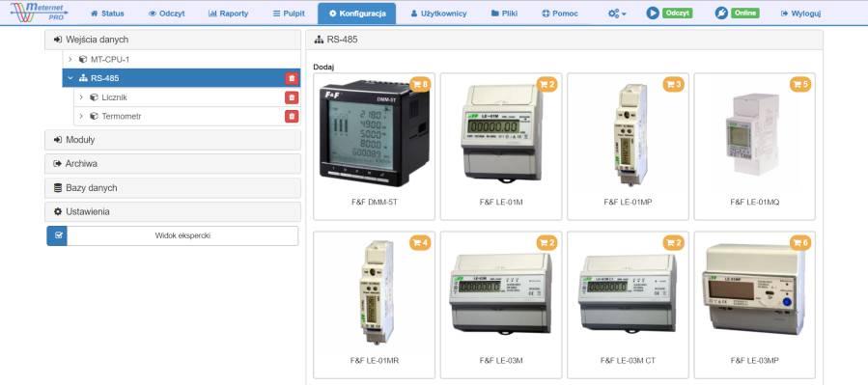Click cart badge on F&F LE-03MP
868x385 pixels.
[x=800, y=243]
